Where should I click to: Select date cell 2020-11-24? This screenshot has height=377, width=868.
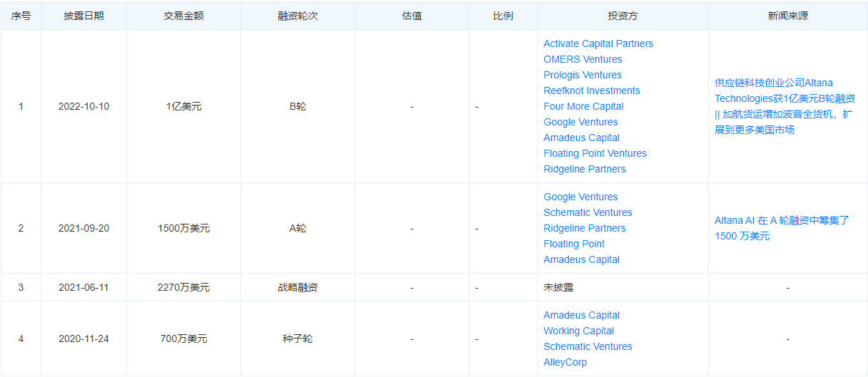coord(83,339)
